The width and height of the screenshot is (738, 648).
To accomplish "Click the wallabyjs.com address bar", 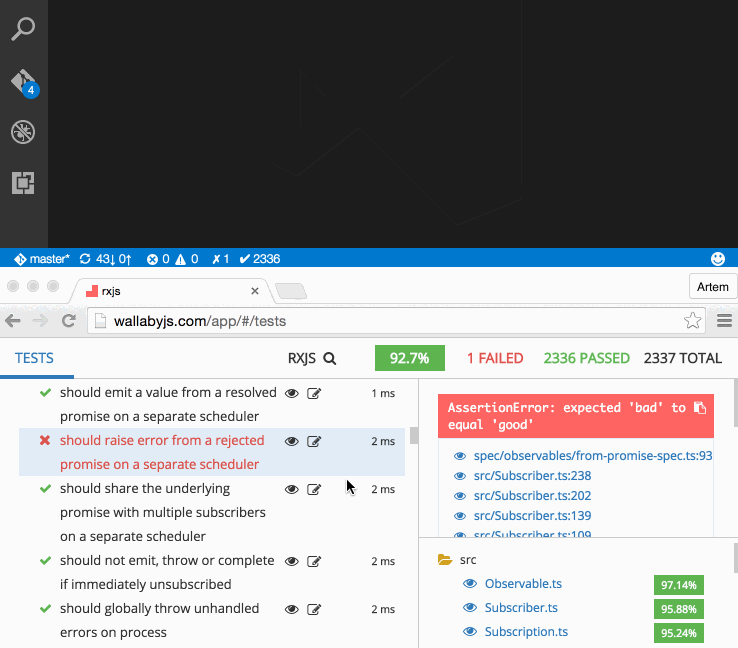I will pyautogui.click(x=395, y=321).
